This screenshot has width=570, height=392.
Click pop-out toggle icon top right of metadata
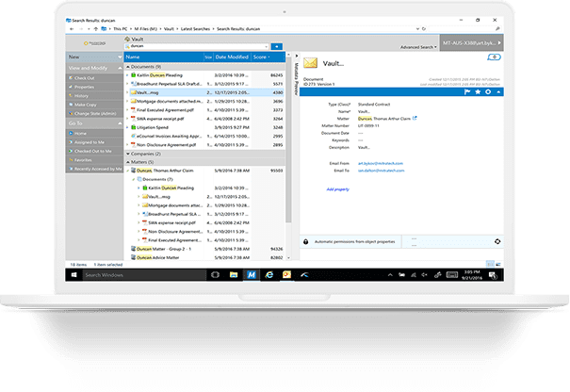[x=494, y=57]
